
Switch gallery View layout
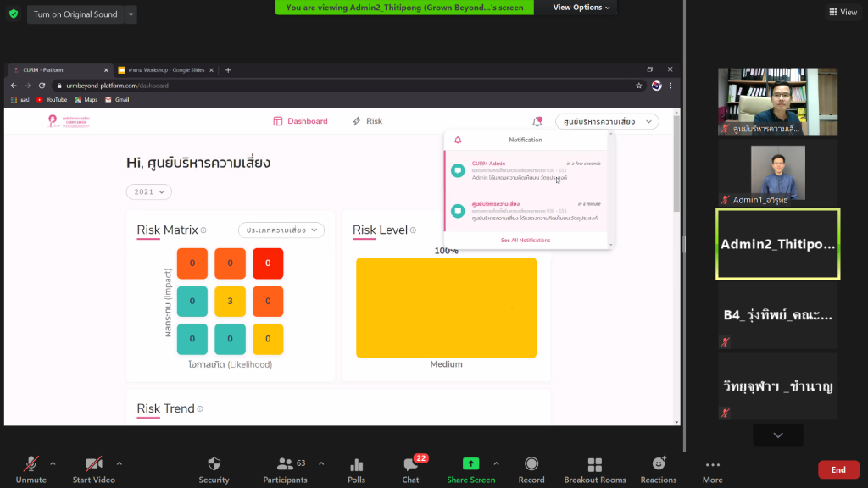(x=843, y=12)
